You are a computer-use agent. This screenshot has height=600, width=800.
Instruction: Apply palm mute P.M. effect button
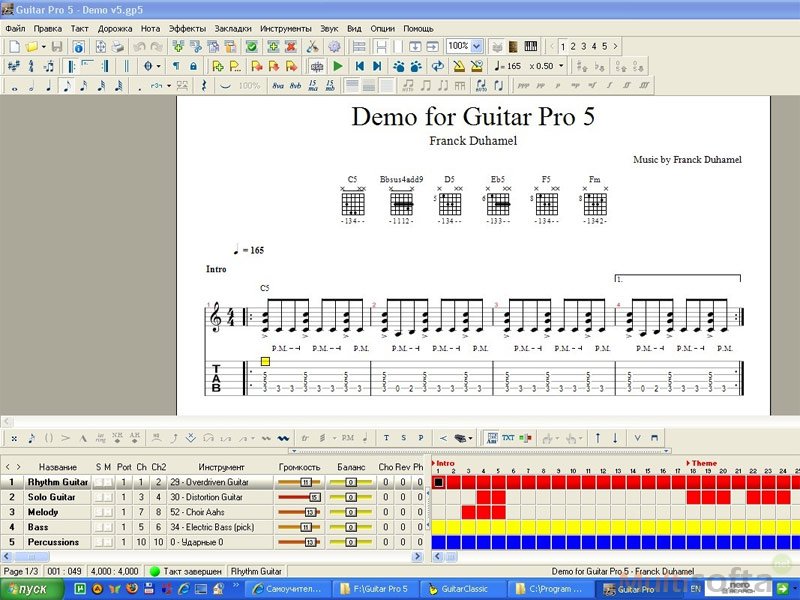click(347, 438)
